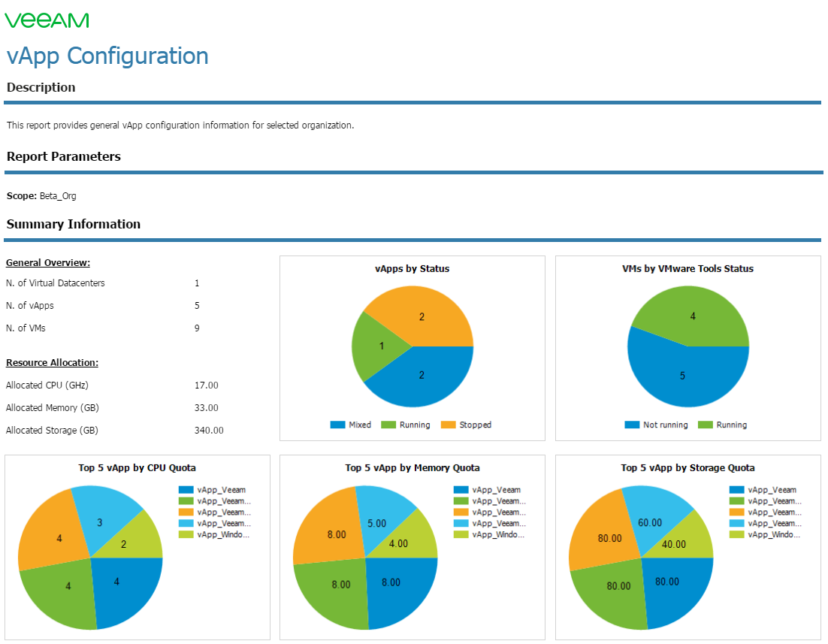This screenshot has height=644, width=828.
Task: Click the blue Mixed slice in vApps by Status
Action: pos(422,376)
